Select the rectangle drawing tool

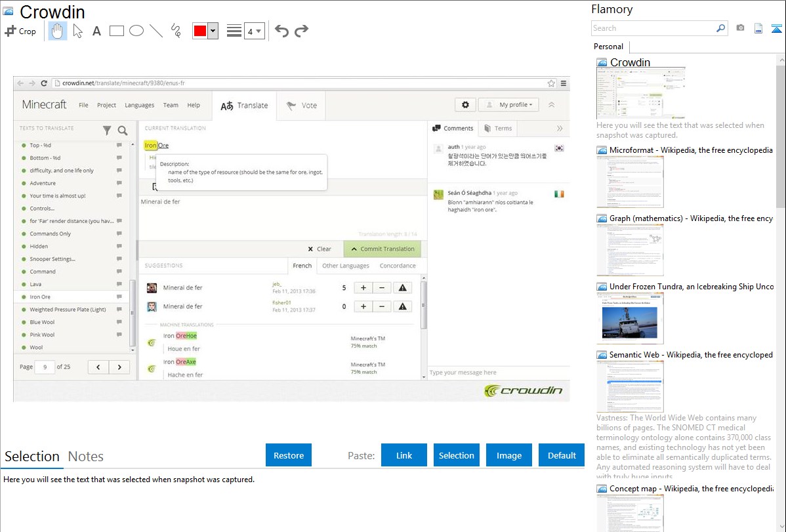(x=116, y=31)
